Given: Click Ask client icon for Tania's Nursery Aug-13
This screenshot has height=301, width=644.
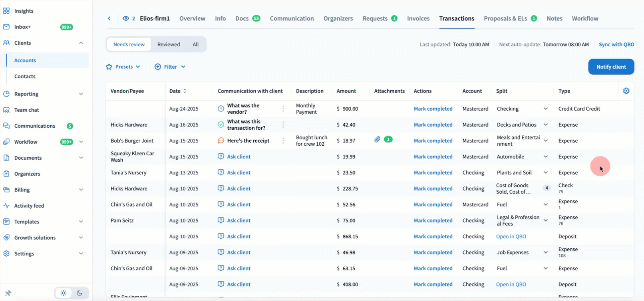Looking at the screenshot, I should [221, 172].
